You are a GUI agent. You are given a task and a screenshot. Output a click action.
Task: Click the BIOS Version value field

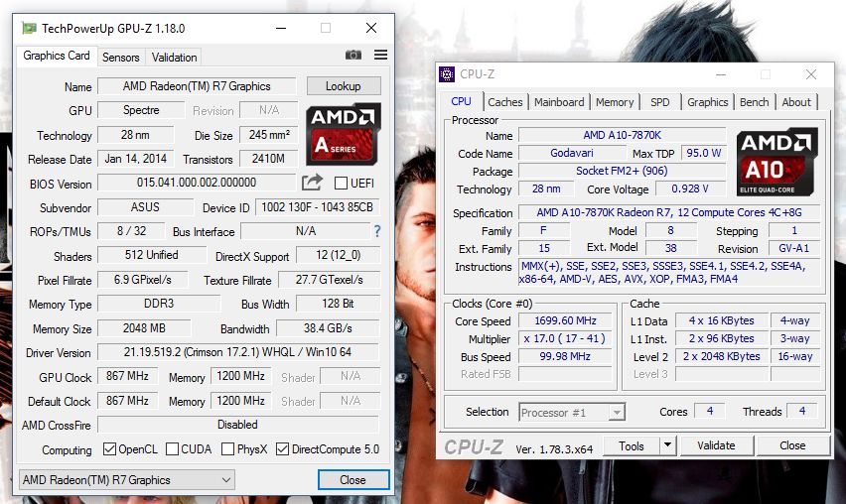(x=197, y=183)
